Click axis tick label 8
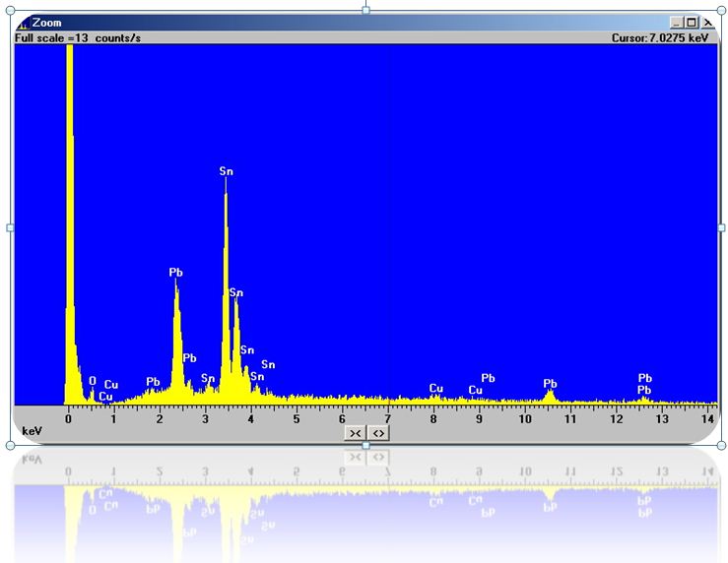The height and width of the screenshot is (563, 728). point(433,419)
